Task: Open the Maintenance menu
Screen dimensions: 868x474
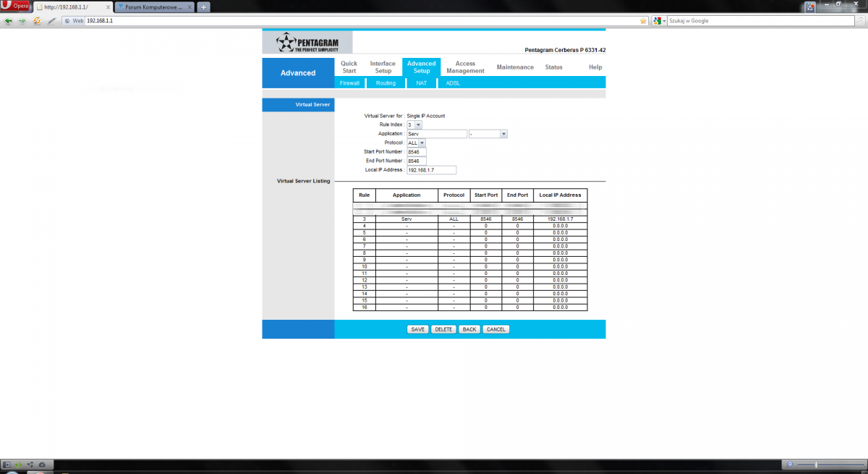Action: 515,67
